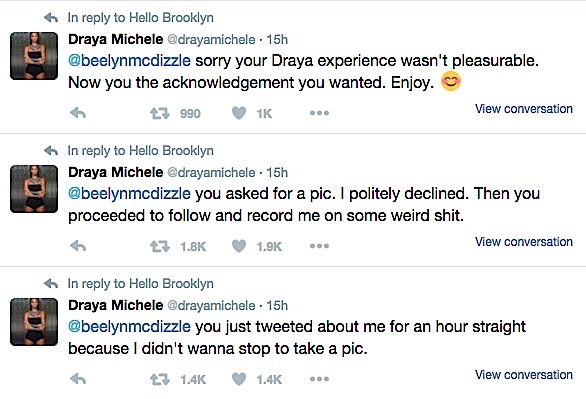The width and height of the screenshot is (586, 399).
Task: Reply to the 'Draya experience' tweet
Action: pos(78,113)
